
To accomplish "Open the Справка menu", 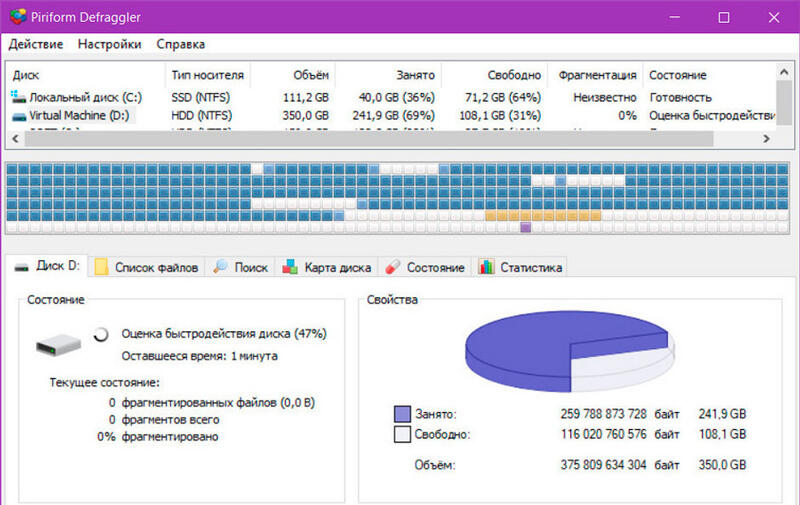I will click(180, 44).
